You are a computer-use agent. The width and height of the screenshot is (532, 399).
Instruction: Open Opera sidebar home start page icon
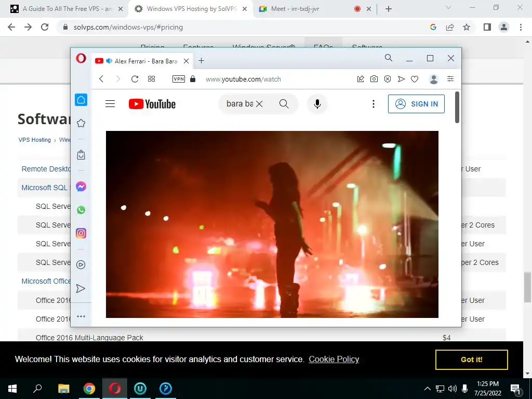point(81,100)
